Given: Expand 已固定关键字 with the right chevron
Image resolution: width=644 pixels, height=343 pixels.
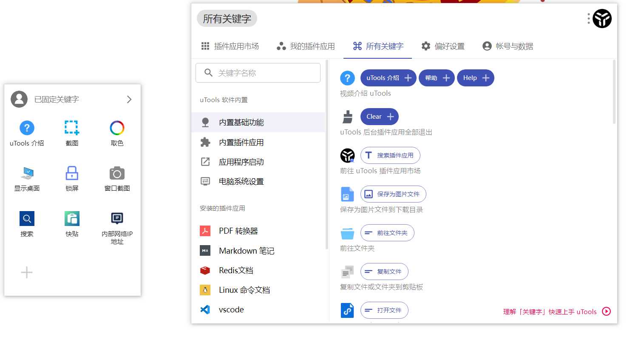Looking at the screenshot, I should coord(129,99).
